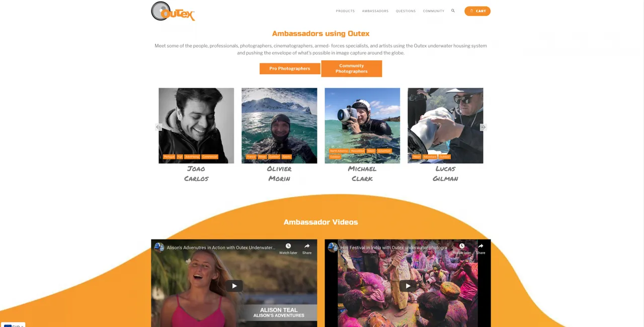Share the Alison's Adventures video

pyautogui.click(x=307, y=249)
